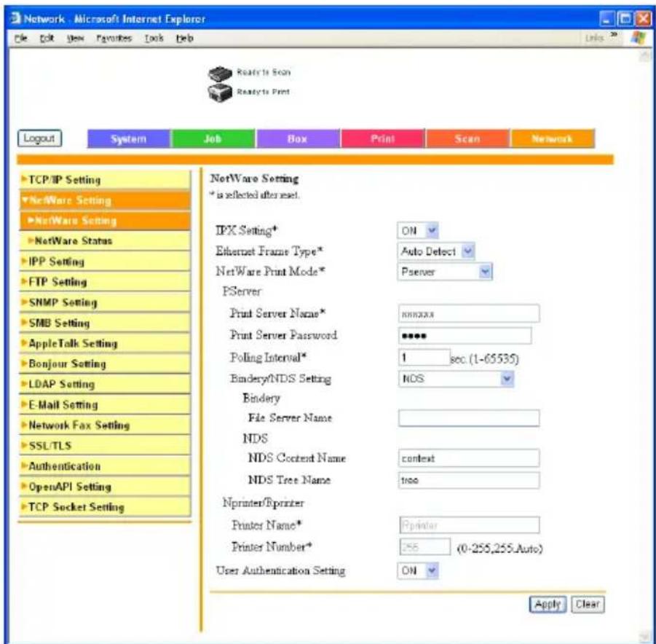Click the Logout button

click(39, 138)
